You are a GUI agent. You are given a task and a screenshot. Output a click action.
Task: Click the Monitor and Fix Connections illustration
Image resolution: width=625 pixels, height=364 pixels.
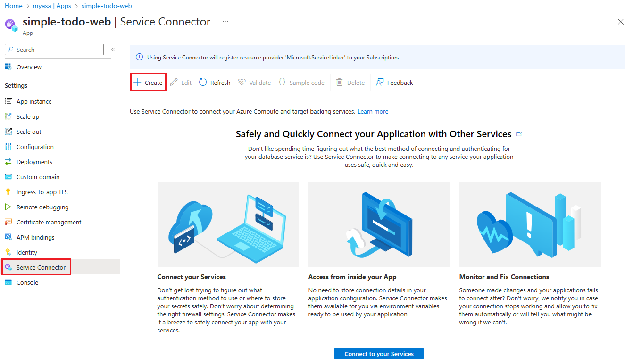pyautogui.click(x=530, y=225)
